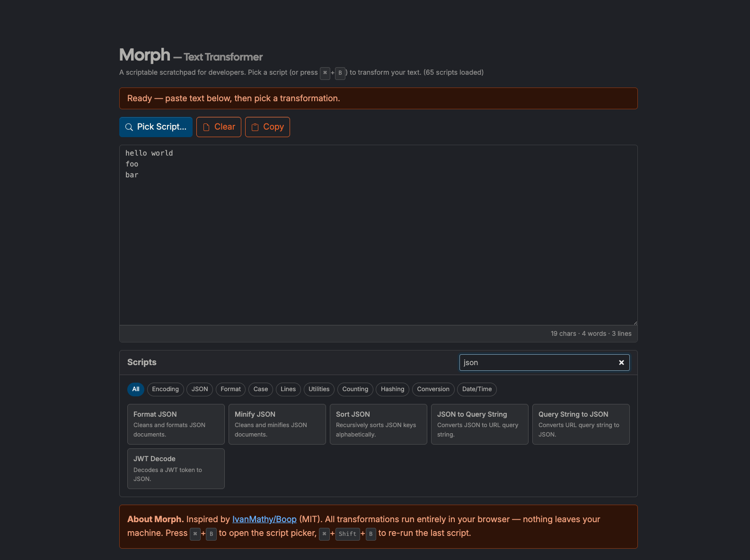The height and width of the screenshot is (560, 750).
Task: Run the Sort JSON script card
Action: coord(379,424)
